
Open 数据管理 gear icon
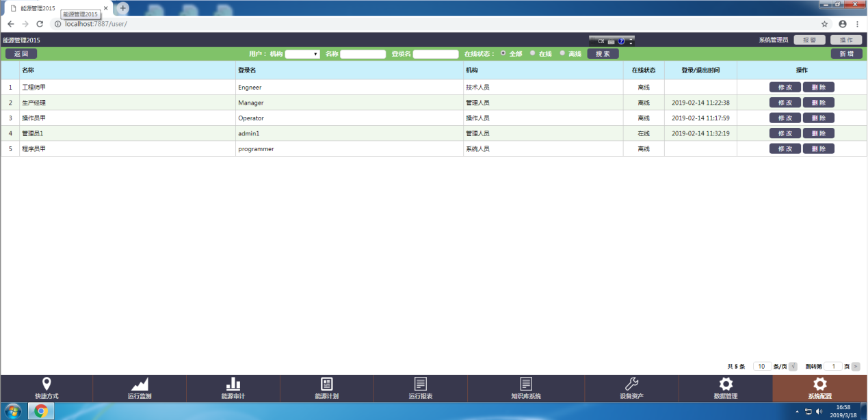point(726,384)
